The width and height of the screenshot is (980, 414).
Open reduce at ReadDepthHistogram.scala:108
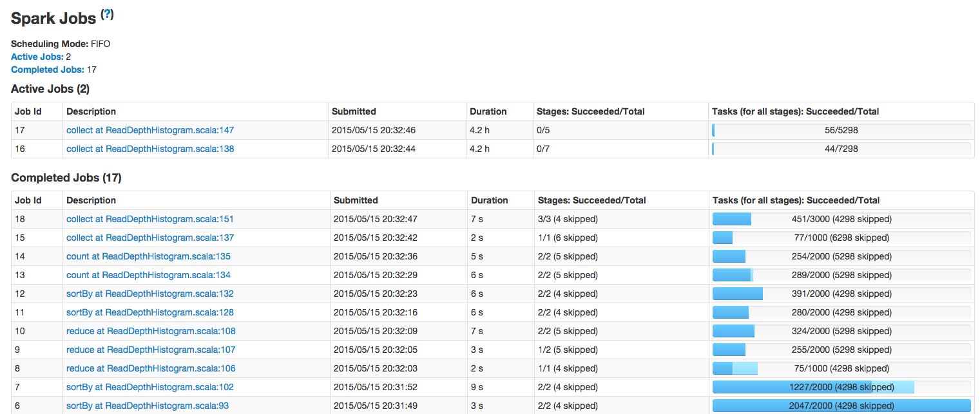tap(151, 331)
